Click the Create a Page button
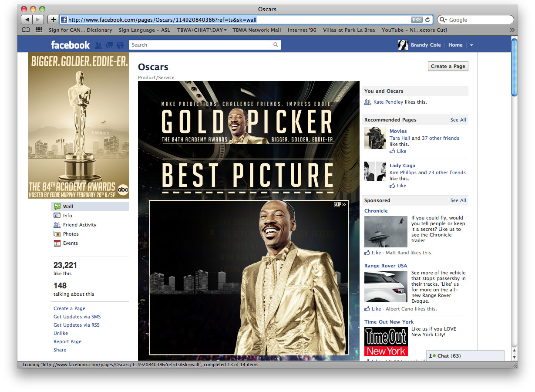This screenshot has height=392, width=535. click(x=448, y=66)
